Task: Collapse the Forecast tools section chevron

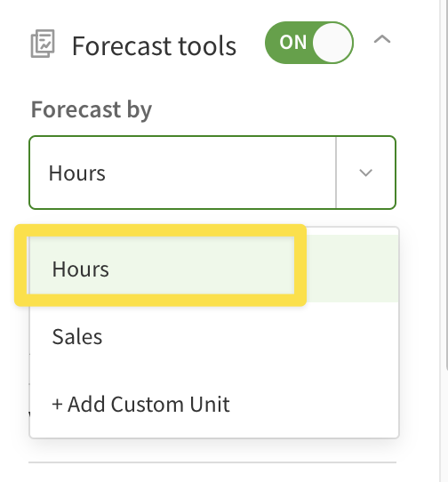Action: tap(382, 40)
